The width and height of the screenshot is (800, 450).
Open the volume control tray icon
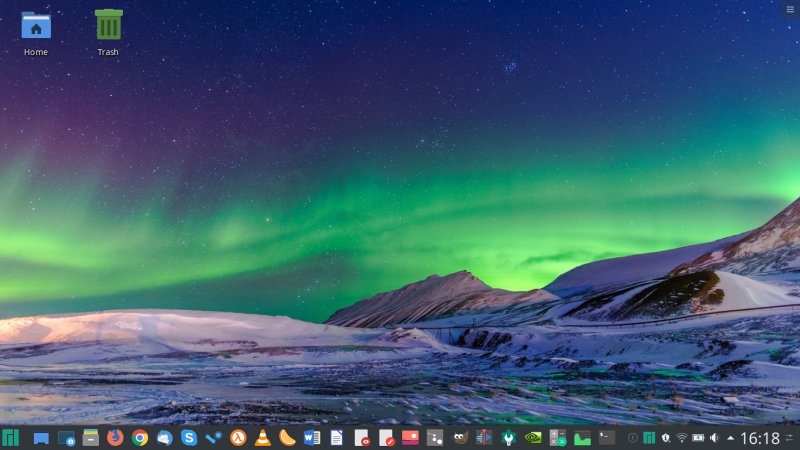coord(714,438)
